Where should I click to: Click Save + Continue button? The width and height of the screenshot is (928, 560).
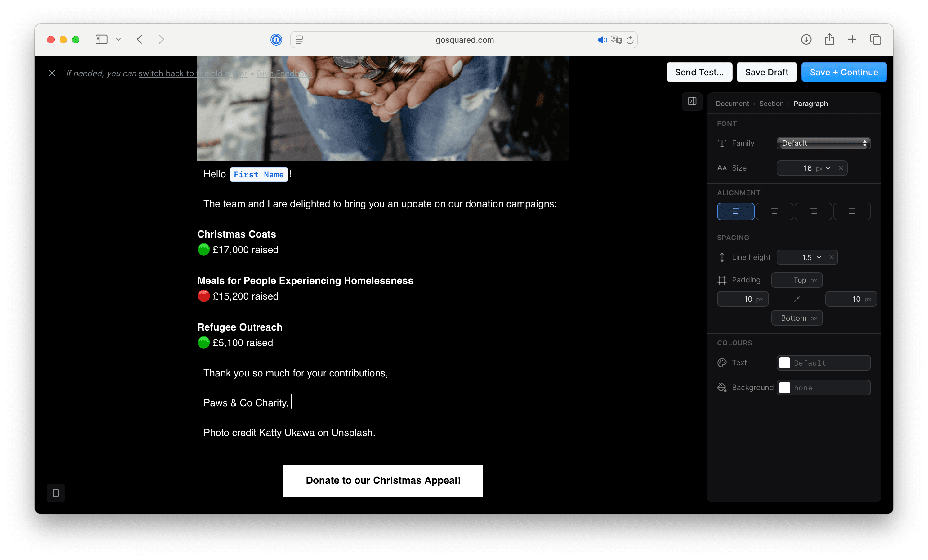[x=844, y=72]
